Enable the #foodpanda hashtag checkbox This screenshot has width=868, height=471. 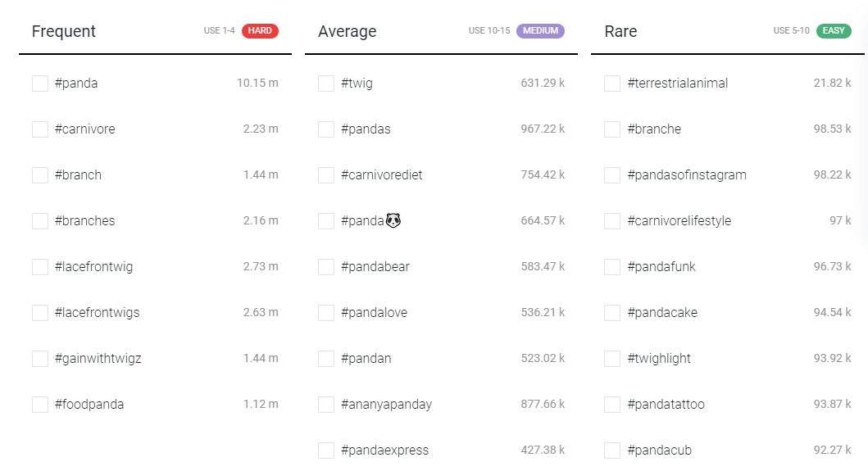click(x=40, y=405)
